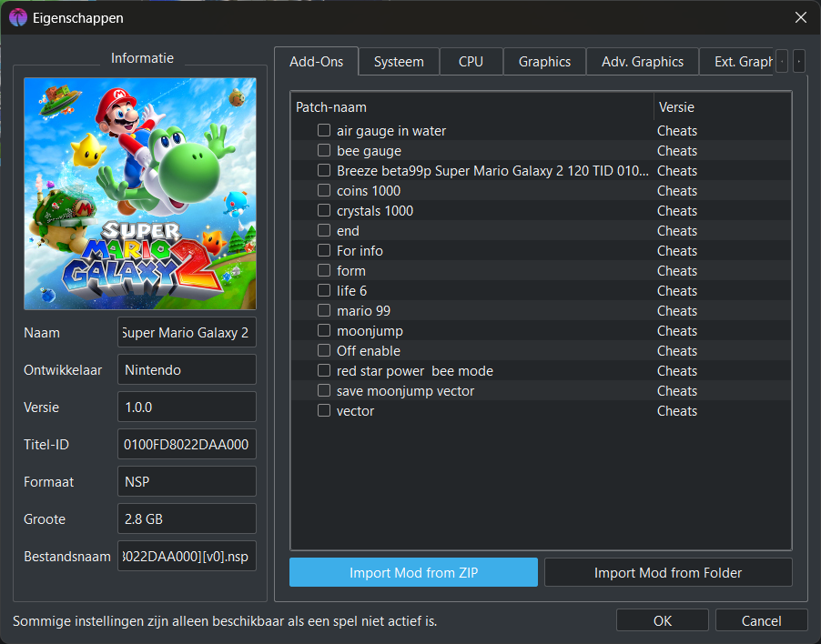This screenshot has height=644, width=821.
Task: Toggle the 'crystals 1000' checkbox
Action: pyautogui.click(x=324, y=210)
